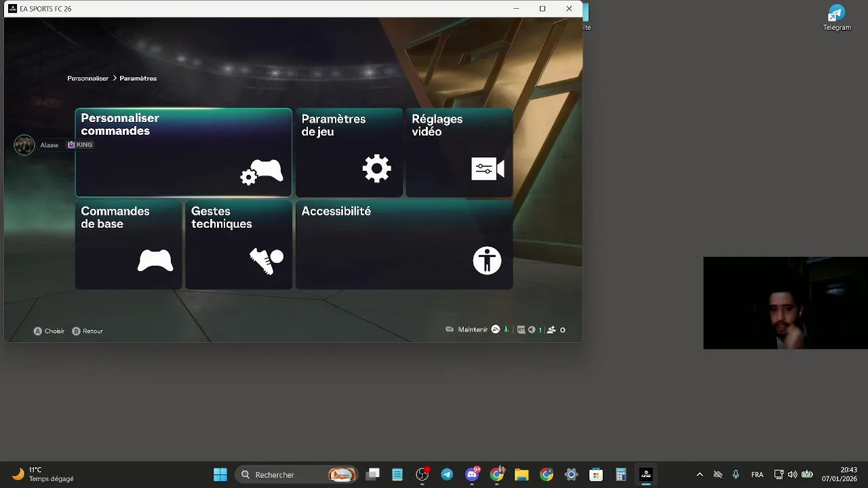Image resolution: width=868 pixels, height=488 pixels.
Task: Open the Gestes techniques tile
Action: coord(238,245)
